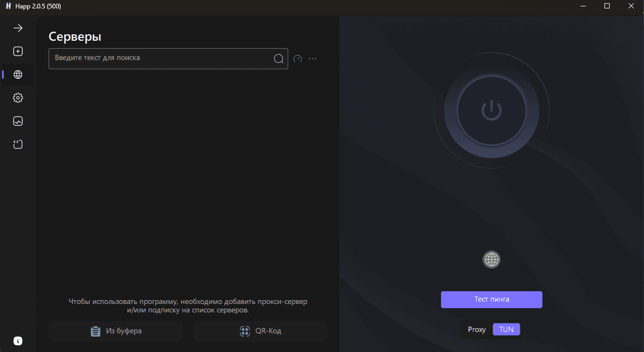This screenshot has height=352, width=644.
Task: Click the magnifier search icon
Action: [x=279, y=59]
